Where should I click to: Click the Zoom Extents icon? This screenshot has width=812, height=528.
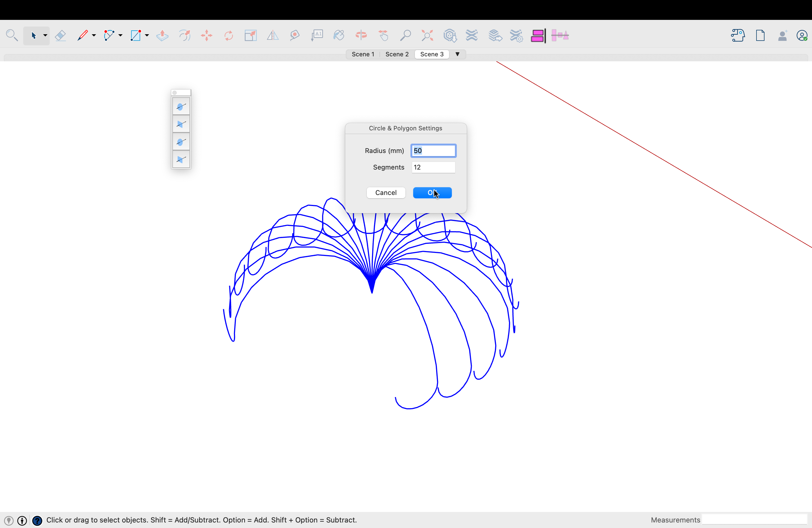pyautogui.click(x=427, y=35)
